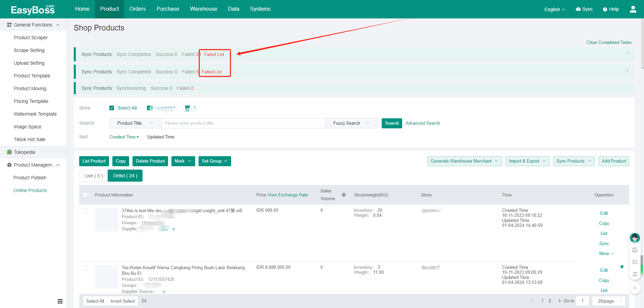Screen dimensions: 644x308
Task: Click the Sales Volume help question icon
Action: pyautogui.click(x=344, y=195)
